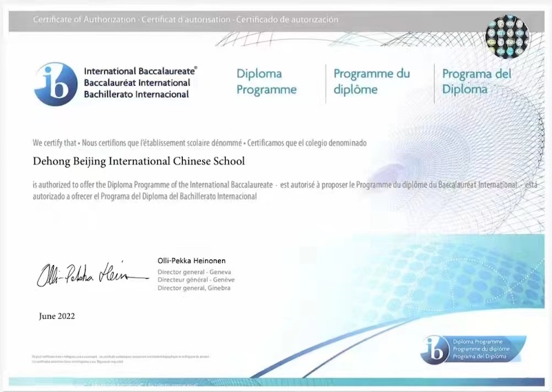The image size is (552, 392).
Task: Click the small IB logo at bottom right
Action: 435,349
